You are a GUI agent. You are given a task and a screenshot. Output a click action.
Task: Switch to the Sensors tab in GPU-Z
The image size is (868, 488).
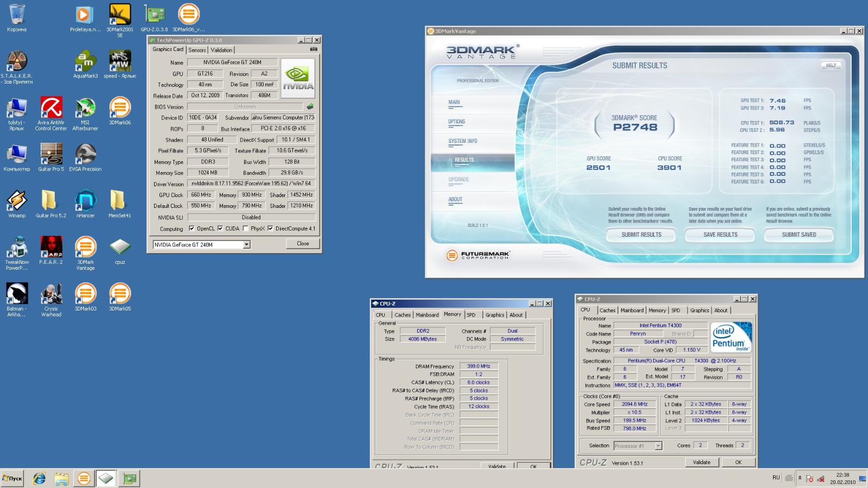(197, 50)
